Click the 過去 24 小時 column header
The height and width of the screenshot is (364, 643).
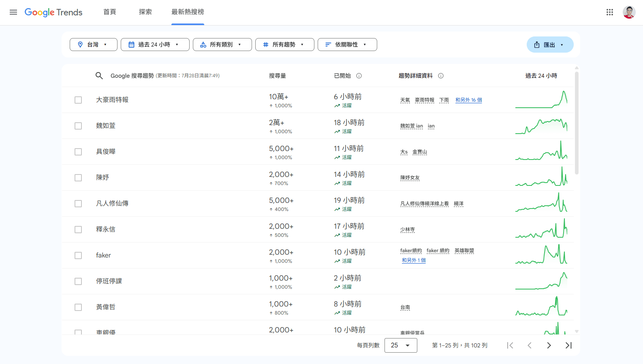click(x=541, y=76)
